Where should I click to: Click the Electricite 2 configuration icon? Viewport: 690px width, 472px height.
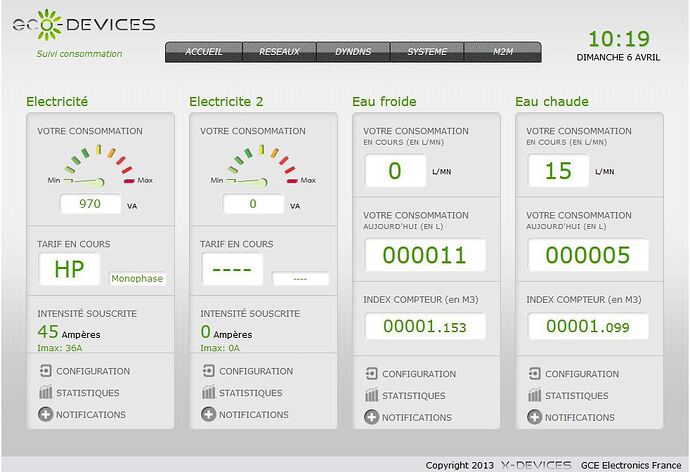[x=208, y=371]
